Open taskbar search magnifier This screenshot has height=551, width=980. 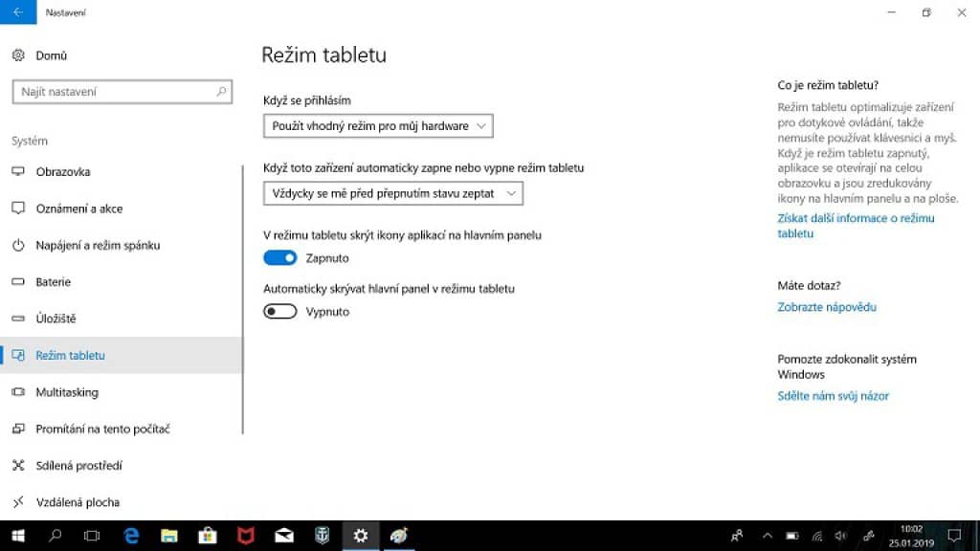pos(55,536)
